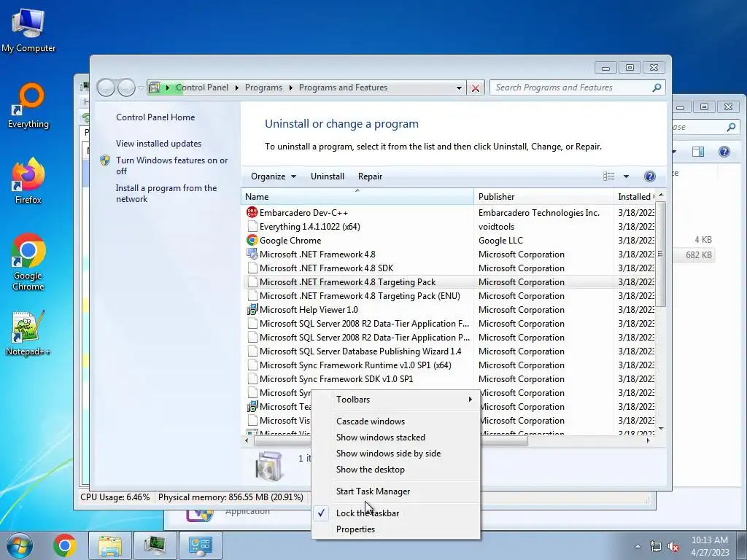Click the Windows features shield icon
This screenshot has width=747, height=560.
point(105,160)
